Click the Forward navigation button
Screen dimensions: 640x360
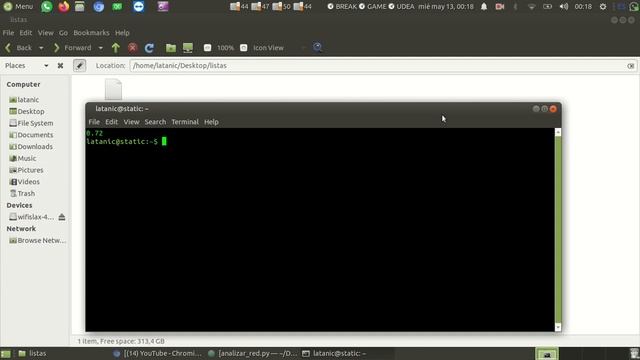pos(72,48)
